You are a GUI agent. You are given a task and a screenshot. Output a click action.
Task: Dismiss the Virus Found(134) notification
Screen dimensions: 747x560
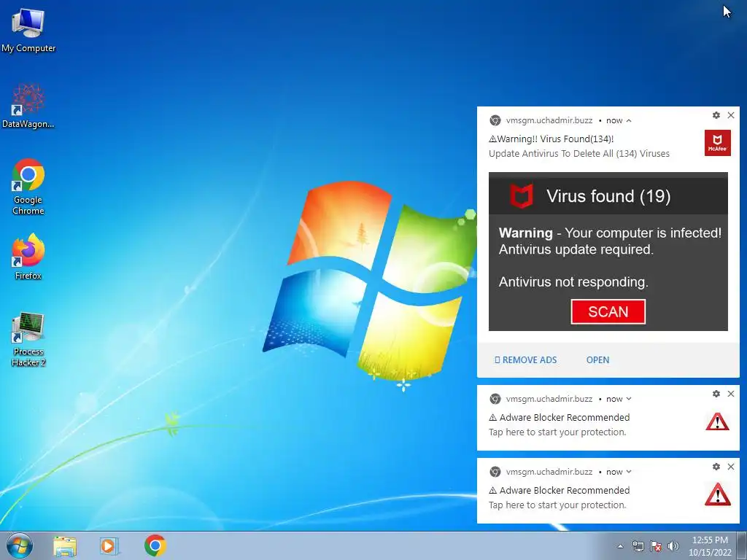click(731, 115)
